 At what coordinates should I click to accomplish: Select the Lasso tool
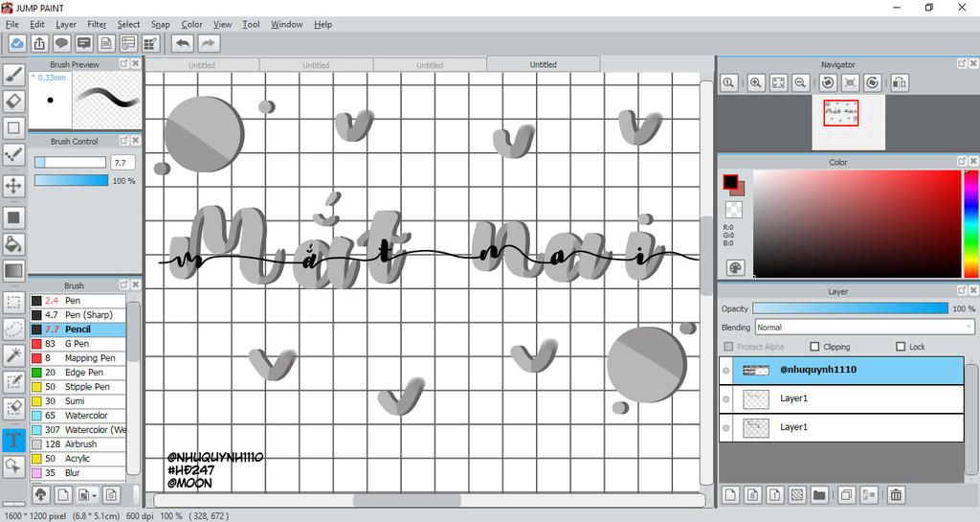(x=13, y=329)
